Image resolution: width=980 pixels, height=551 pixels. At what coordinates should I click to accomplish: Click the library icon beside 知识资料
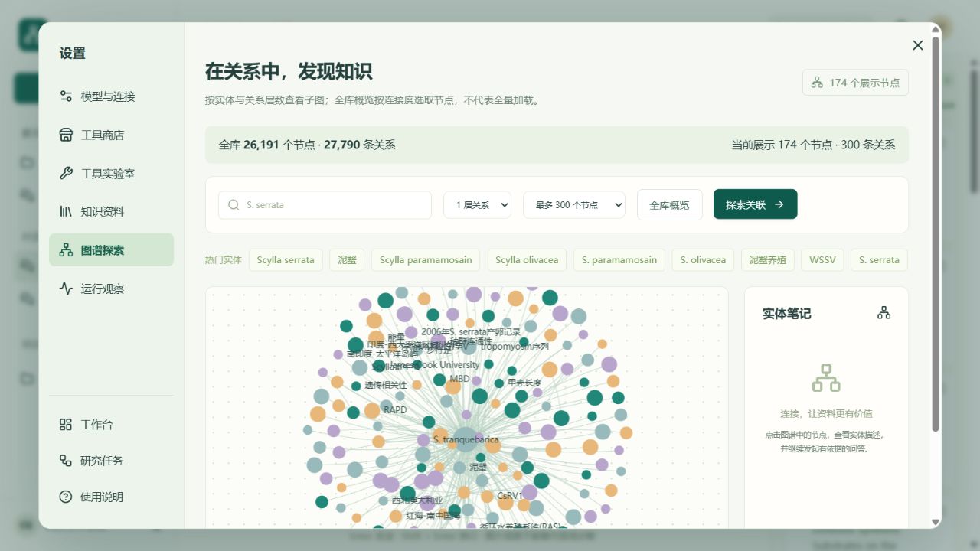pyautogui.click(x=66, y=211)
